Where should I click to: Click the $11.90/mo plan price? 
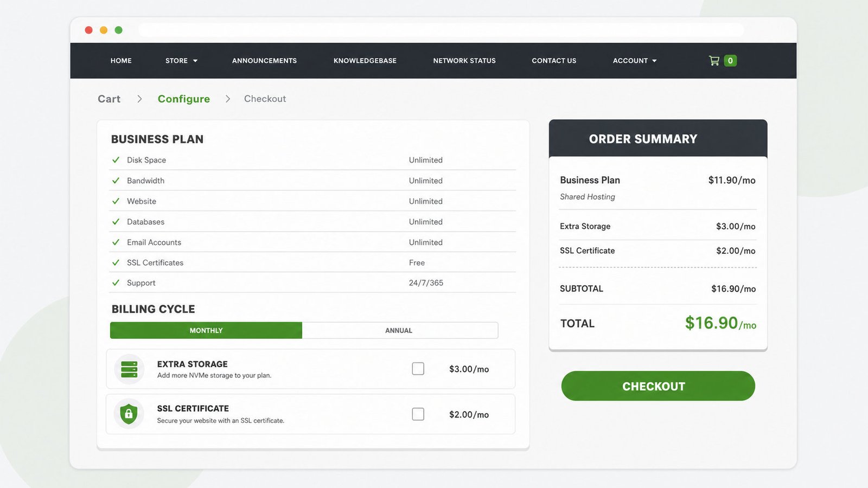732,180
